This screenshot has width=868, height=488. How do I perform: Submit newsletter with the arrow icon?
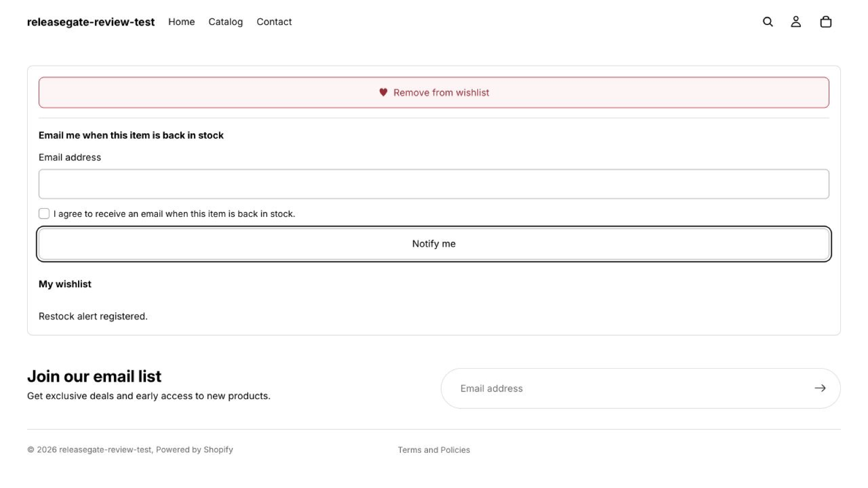[820, 388]
